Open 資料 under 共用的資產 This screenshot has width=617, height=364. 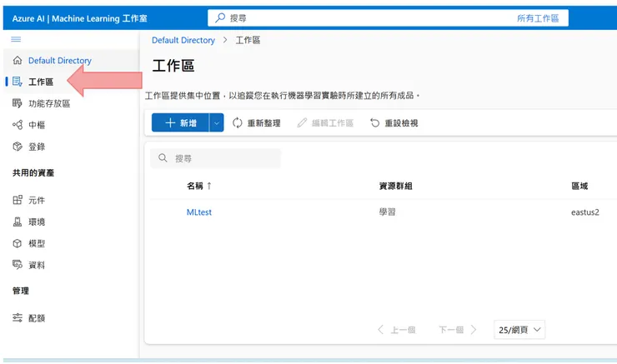[x=37, y=265]
